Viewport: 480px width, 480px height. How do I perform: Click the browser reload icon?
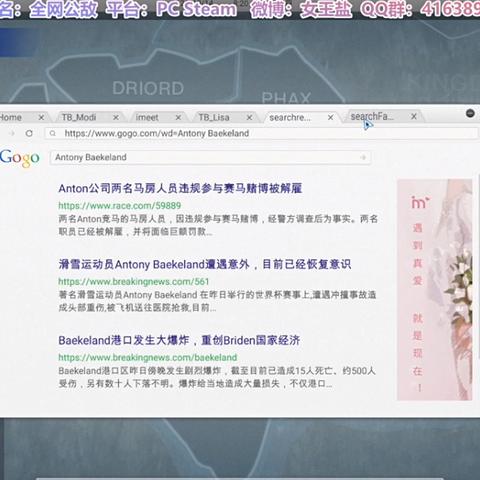coord(29,133)
